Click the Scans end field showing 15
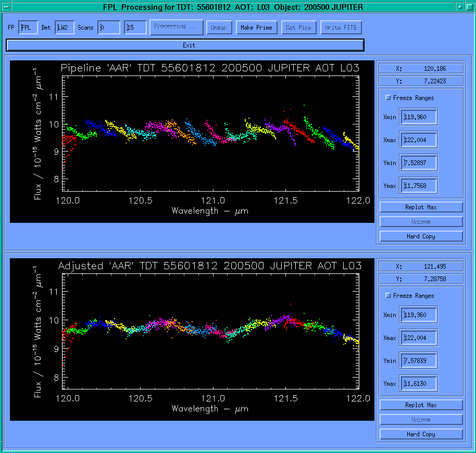This screenshot has height=453, width=476. pos(135,28)
